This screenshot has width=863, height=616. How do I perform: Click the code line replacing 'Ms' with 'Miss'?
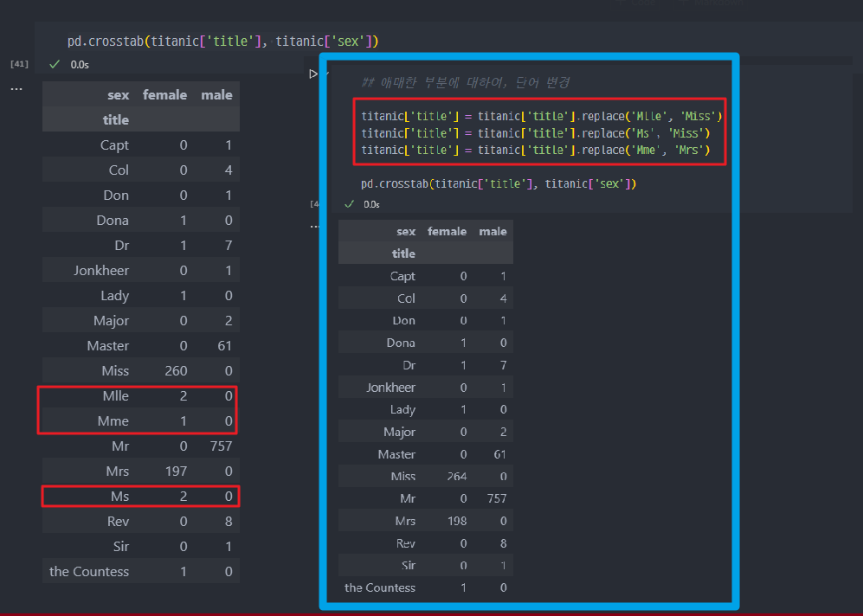click(536, 133)
